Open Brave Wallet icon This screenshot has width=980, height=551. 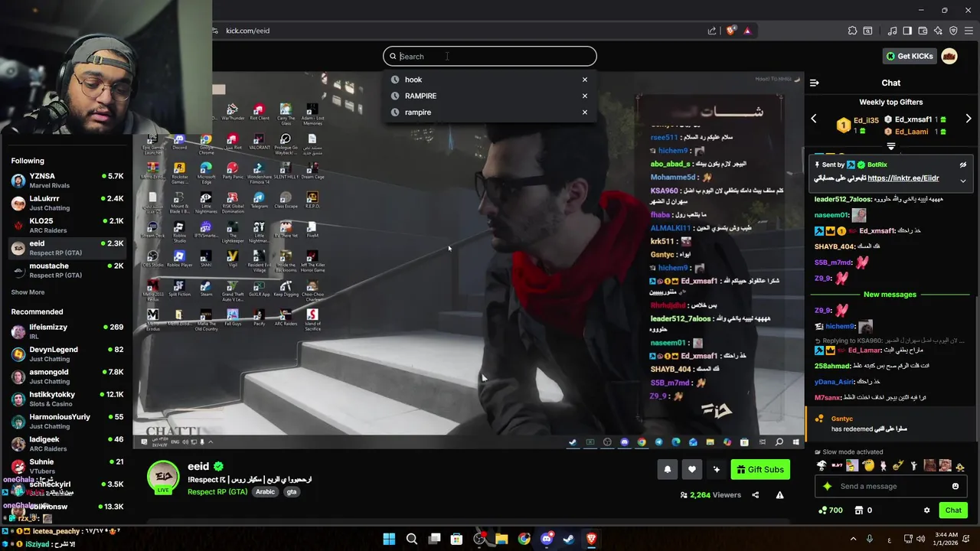(x=923, y=31)
